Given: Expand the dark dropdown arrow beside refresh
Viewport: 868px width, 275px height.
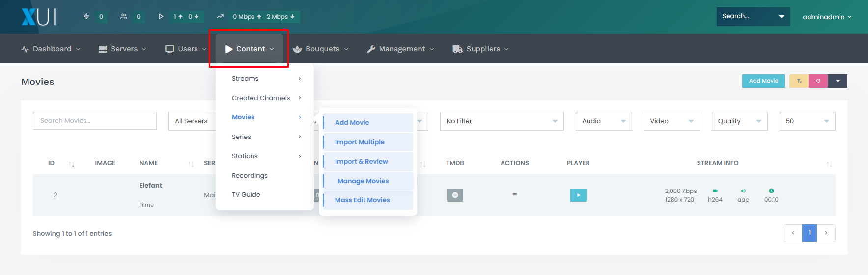Looking at the screenshot, I should point(838,81).
